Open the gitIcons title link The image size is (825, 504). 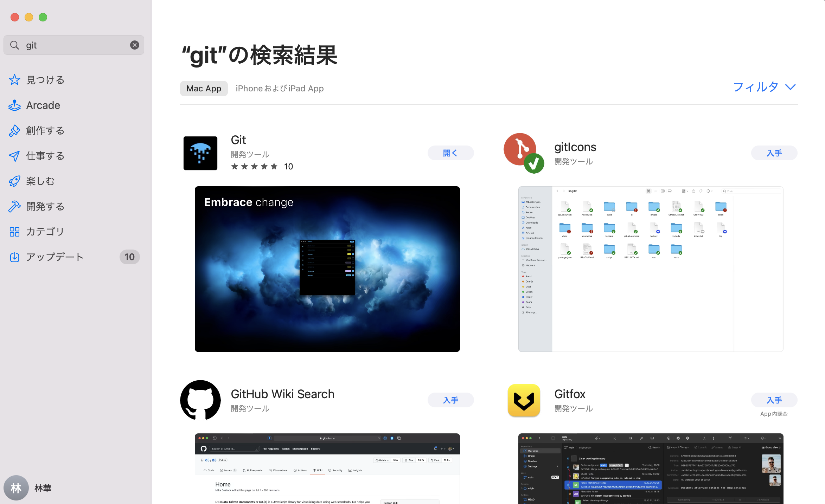pos(575,147)
